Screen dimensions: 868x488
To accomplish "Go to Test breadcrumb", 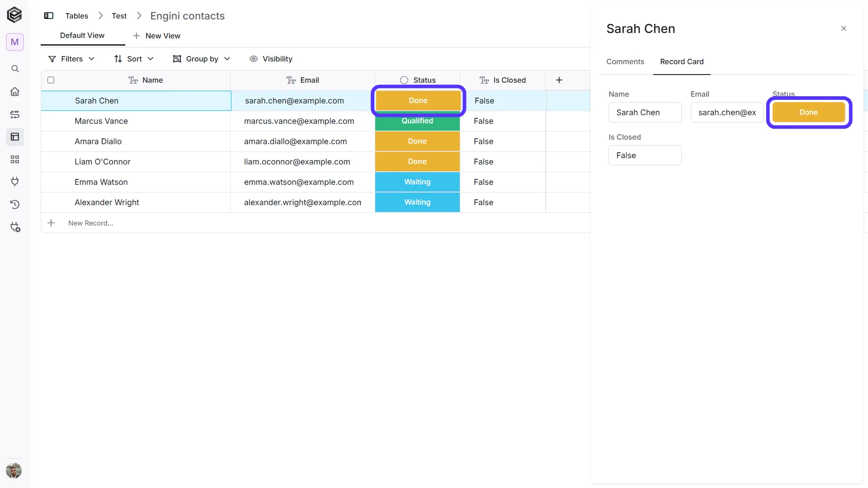I will click(x=119, y=16).
